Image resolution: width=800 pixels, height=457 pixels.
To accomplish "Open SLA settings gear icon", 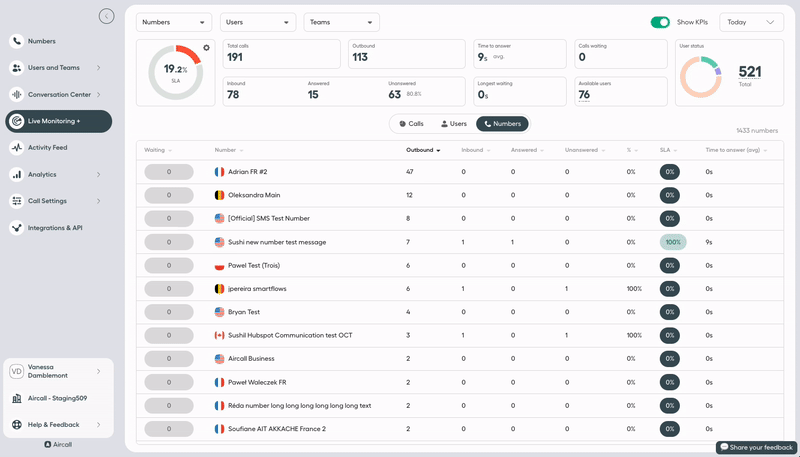I will point(206,48).
